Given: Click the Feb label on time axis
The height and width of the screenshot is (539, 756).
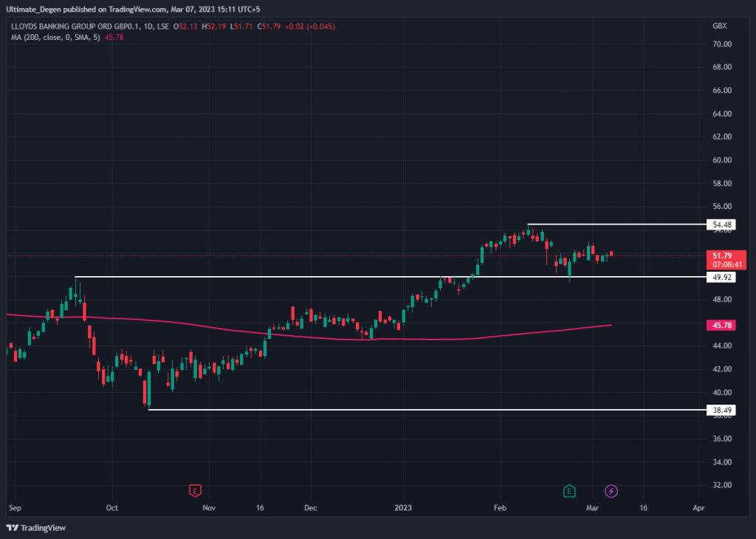Looking at the screenshot, I should pos(500,508).
